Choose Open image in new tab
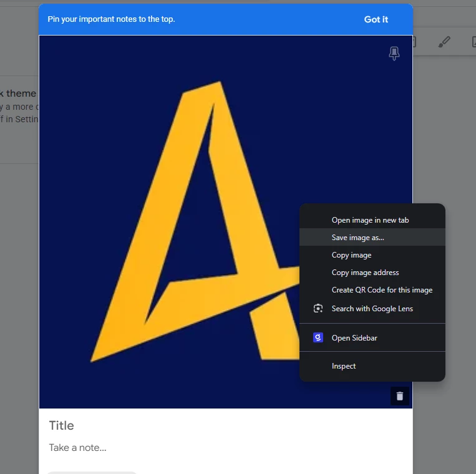 (x=372, y=220)
